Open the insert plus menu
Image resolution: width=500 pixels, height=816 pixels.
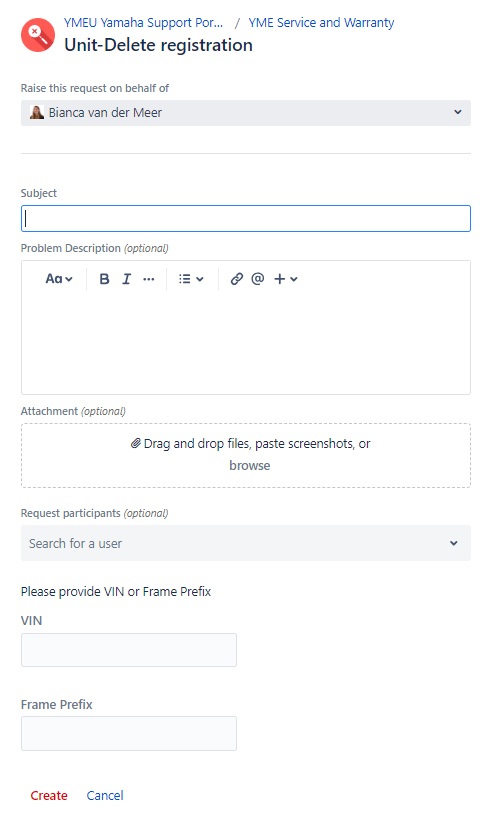(x=286, y=279)
